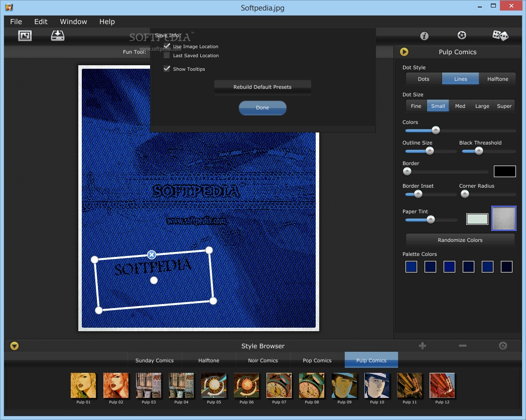Switch to the Noir Comics tab

(x=262, y=360)
